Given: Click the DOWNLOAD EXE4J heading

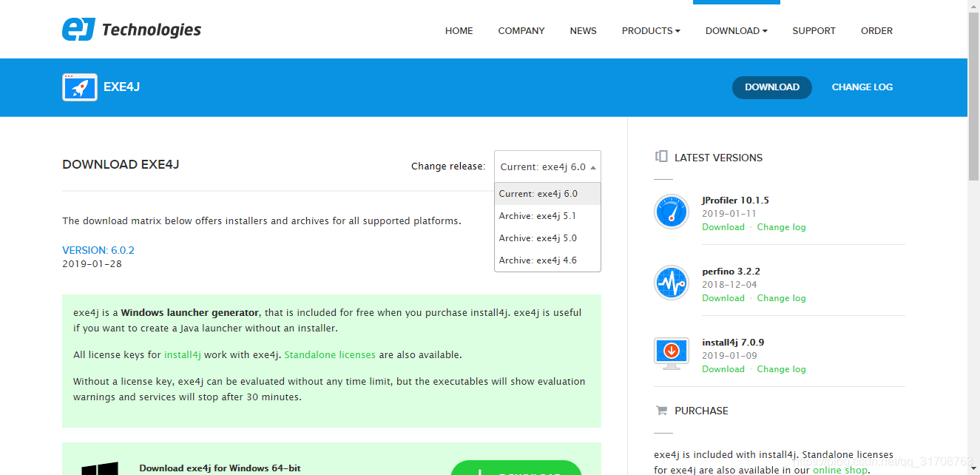Looking at the screenshot, I should (121, 165).
